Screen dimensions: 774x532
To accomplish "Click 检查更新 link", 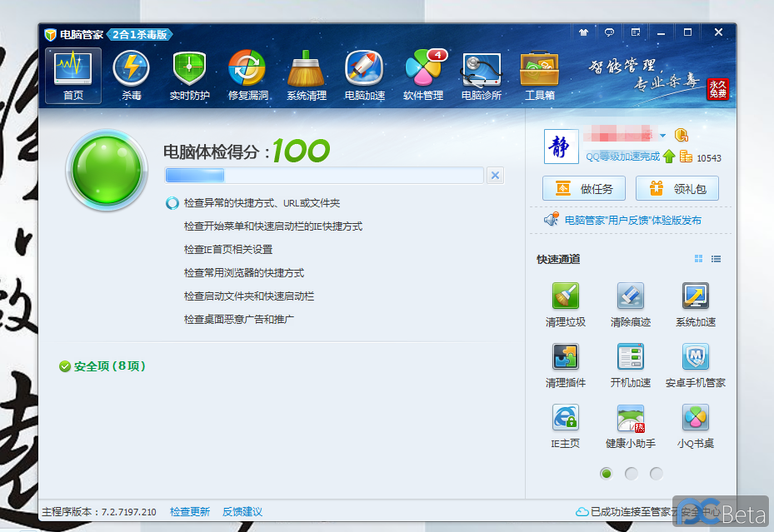I will 190,512.
